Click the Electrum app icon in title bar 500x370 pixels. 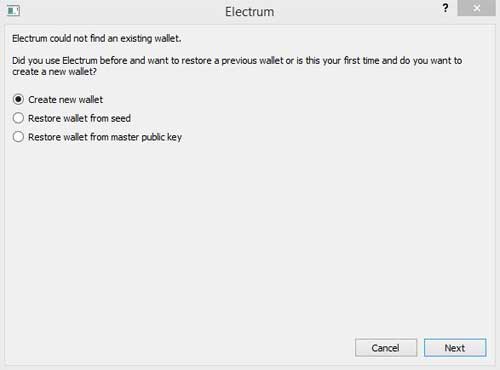[14, 11]
